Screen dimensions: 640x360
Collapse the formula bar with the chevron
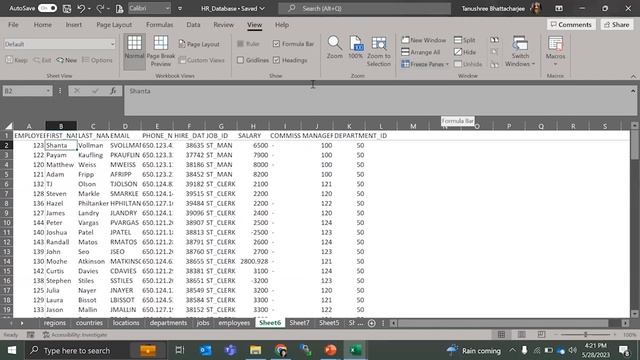click(x=633, y=91)
